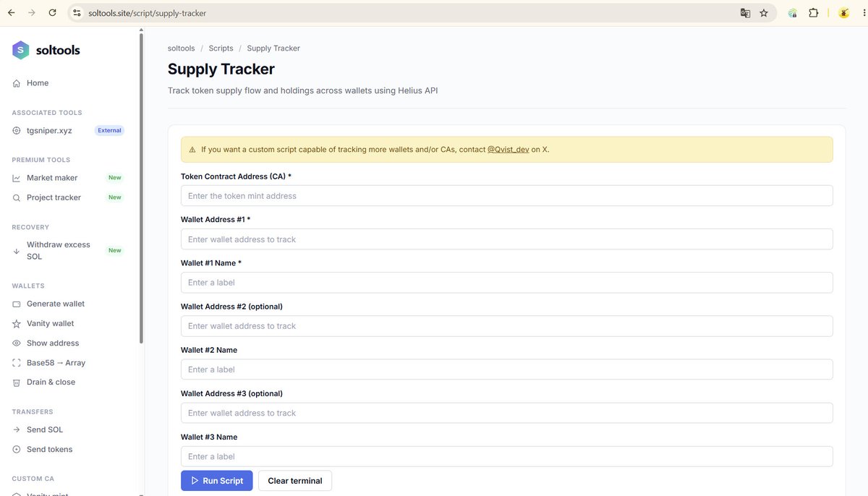Click the Project tracker magnifier icon
The height and width of the screenshot is (496, 868).
click(x=17, y=197)
